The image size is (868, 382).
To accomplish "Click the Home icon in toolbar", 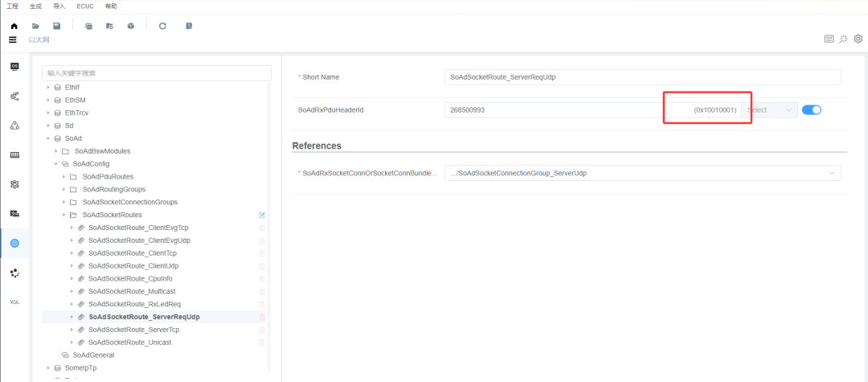I will (x=14, y=26).
